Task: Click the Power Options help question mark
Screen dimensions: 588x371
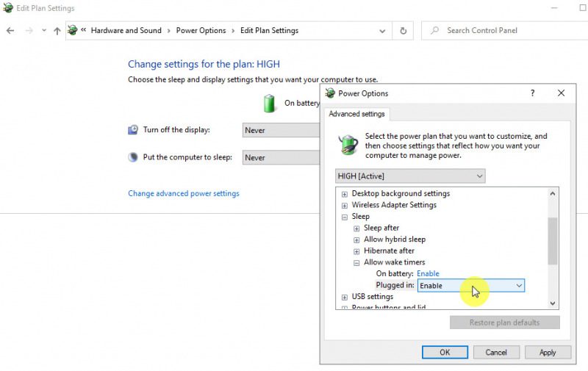Action: pyautogui.click(x=532, y=93)
